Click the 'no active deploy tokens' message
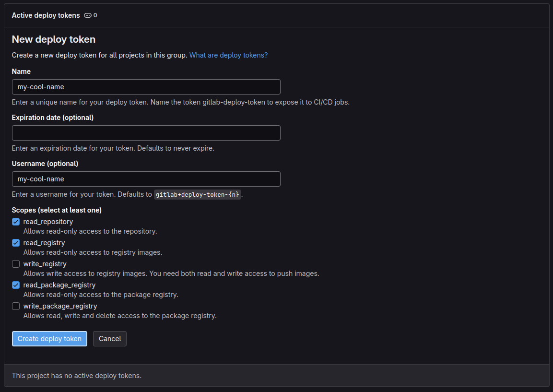Screen dimensions: 553x392 77,376
